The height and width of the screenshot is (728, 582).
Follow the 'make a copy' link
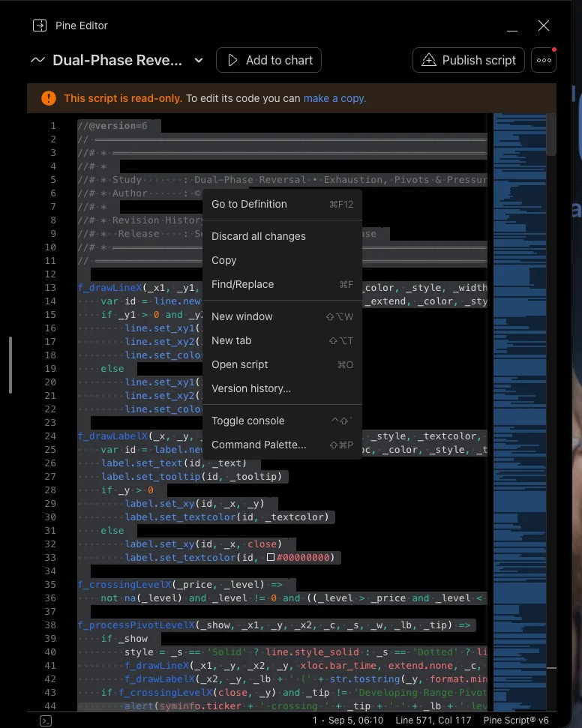tap(334, 98)
